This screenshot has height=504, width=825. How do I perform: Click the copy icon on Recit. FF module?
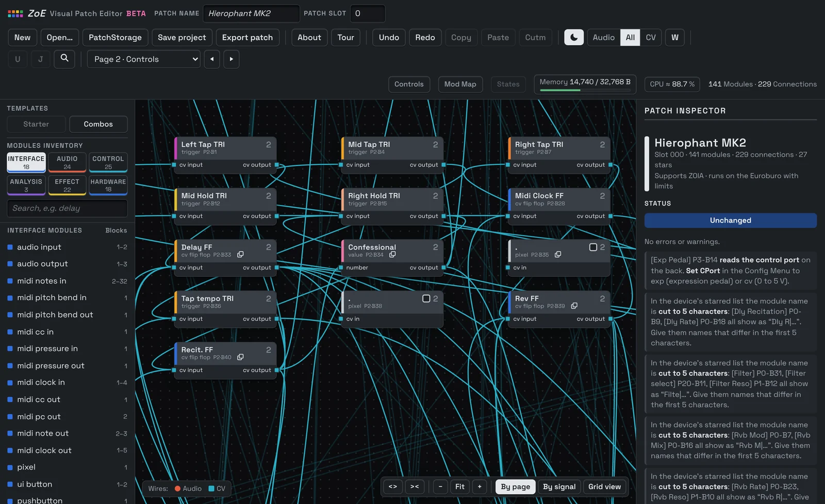240,357
